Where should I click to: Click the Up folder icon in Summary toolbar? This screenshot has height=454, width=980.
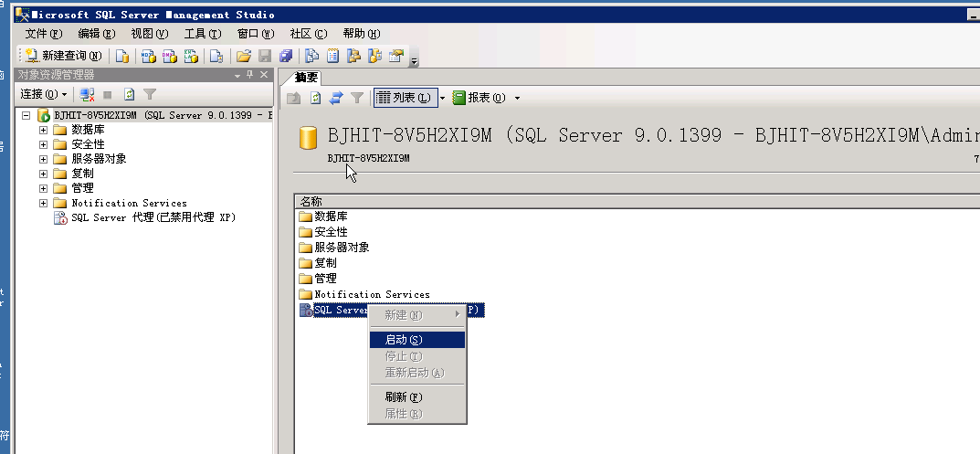coord(294,98)
